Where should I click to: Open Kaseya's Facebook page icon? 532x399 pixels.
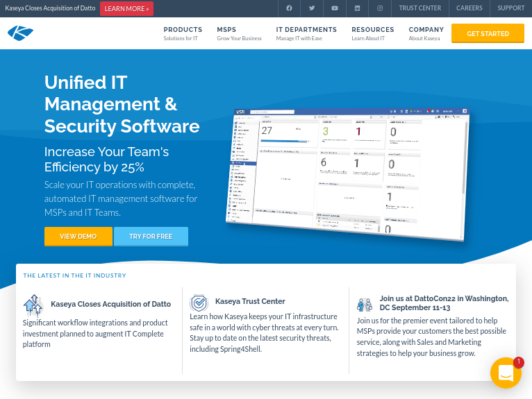click(x=289, y=8)
